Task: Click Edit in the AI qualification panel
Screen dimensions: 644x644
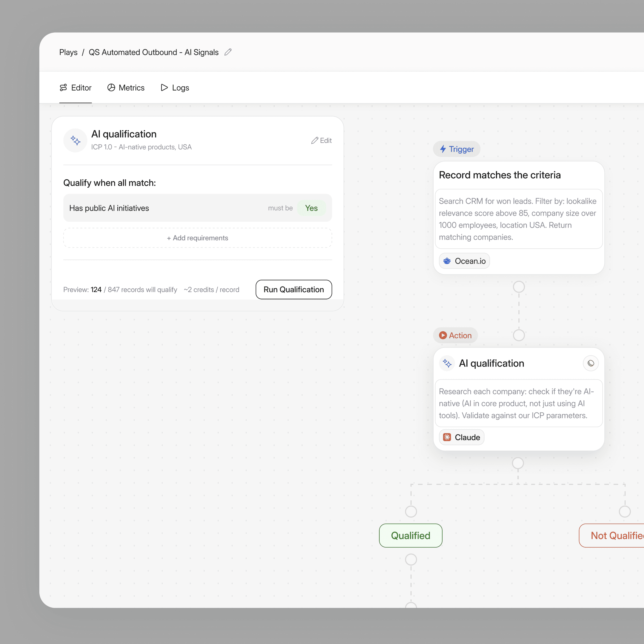Action: pos(321,140)
